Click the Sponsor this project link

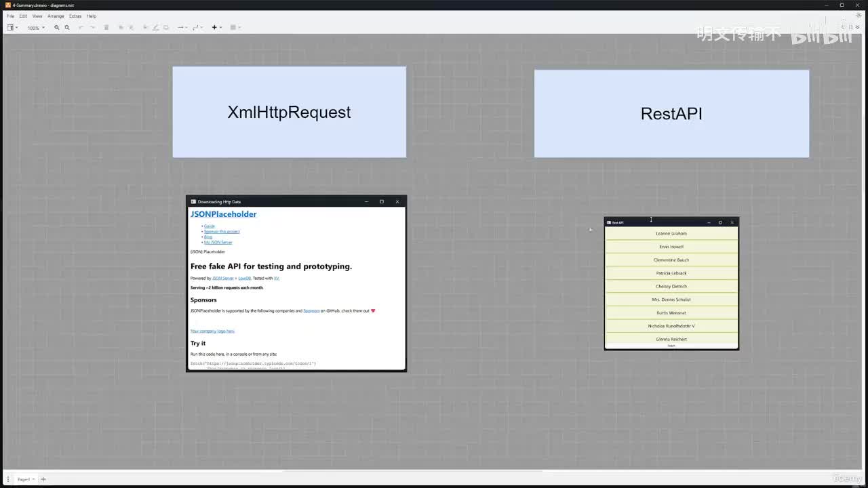(222, 231)
